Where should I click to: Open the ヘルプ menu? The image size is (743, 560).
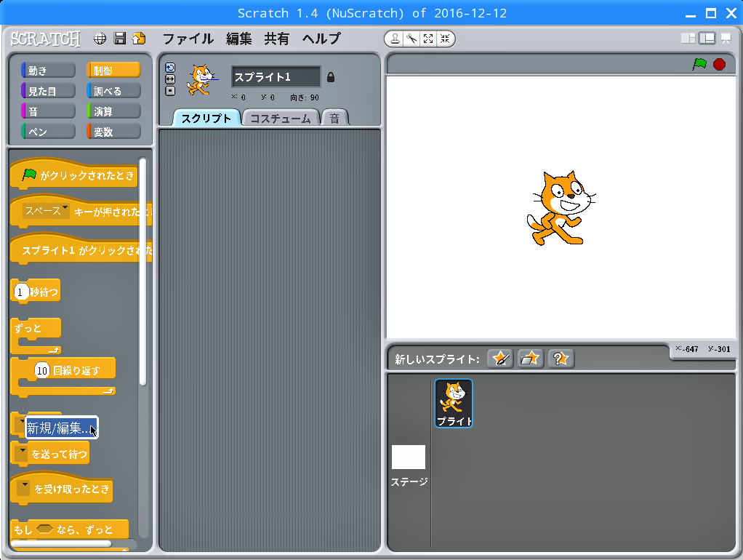pos(322,39)
